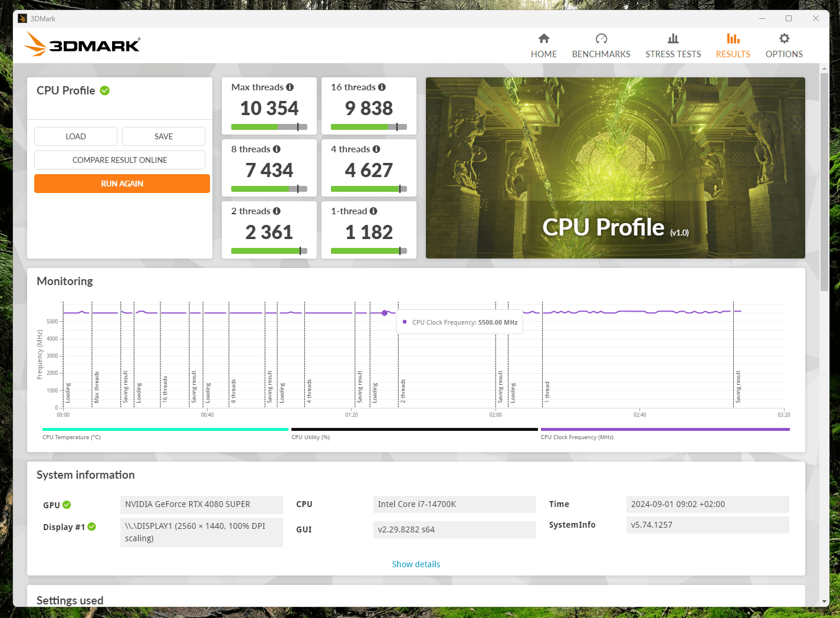840x618 pixels.
Task: Click info icon next to Max threads
Action: point(290,87)
